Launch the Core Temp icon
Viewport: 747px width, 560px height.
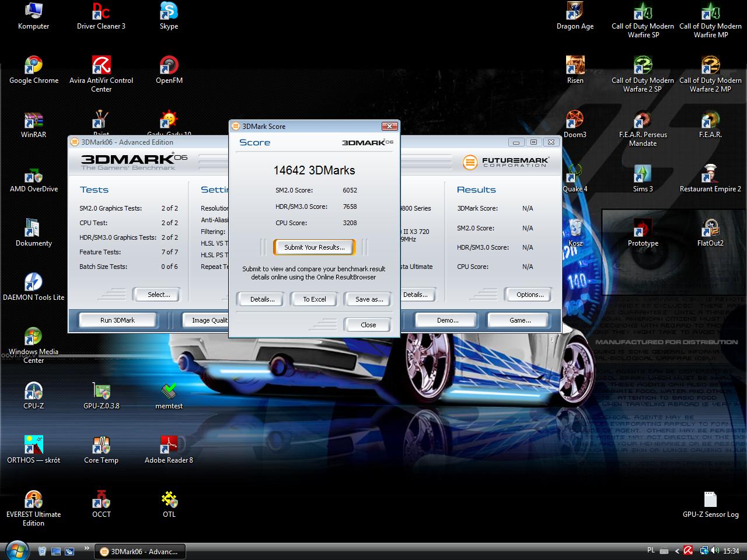(101, 450)
